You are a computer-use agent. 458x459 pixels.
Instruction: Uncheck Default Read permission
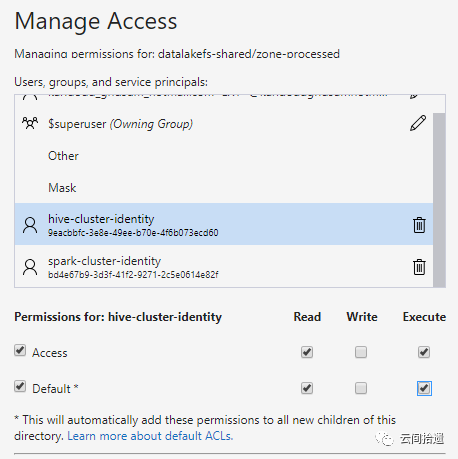pyautogui.click(x=307, y=388)
